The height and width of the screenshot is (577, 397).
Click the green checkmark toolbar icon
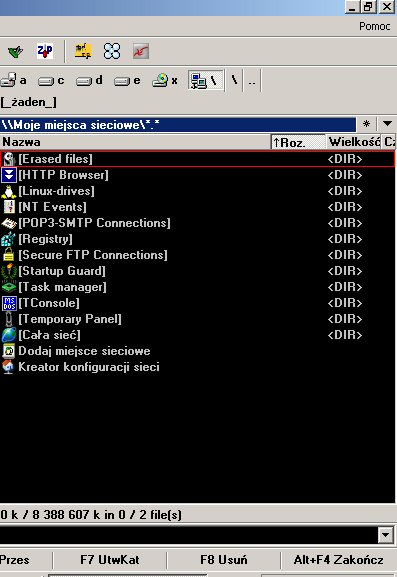[15, 51]
